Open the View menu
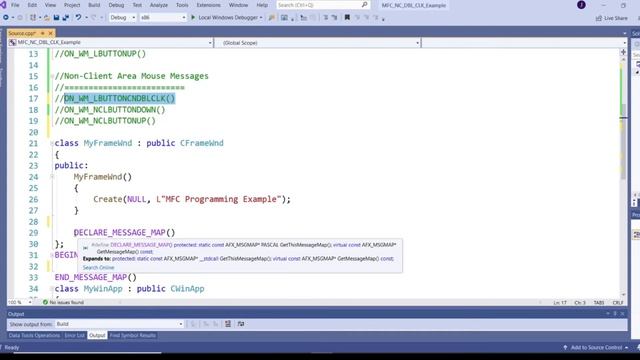Image resolution: width=640 pixels, height=360 pixels. click(50, 5)
